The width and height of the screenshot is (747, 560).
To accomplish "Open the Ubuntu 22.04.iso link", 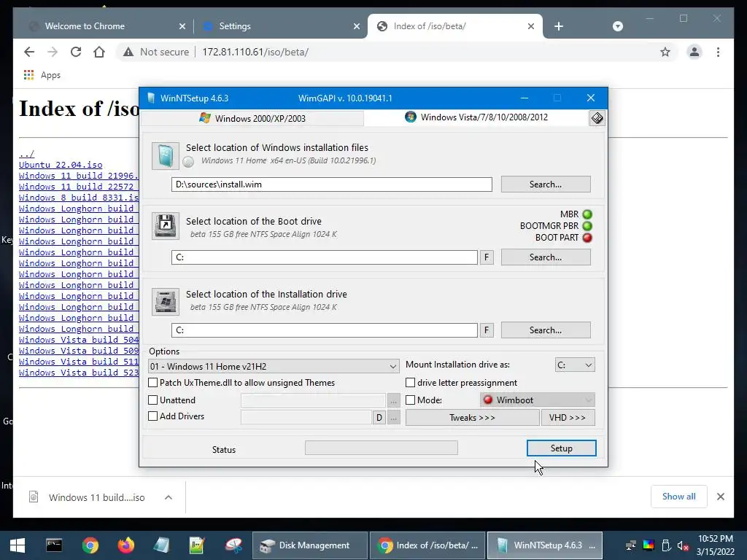I will (61, 165).
